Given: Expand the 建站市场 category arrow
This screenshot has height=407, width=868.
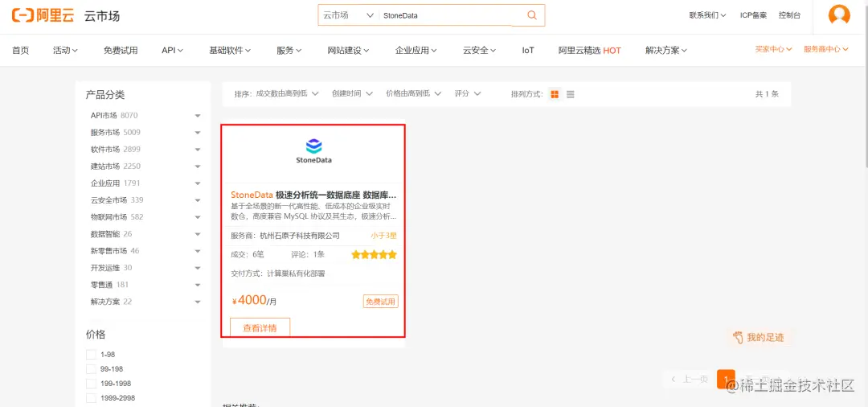Looking at the screenshot, I should 198,166.
